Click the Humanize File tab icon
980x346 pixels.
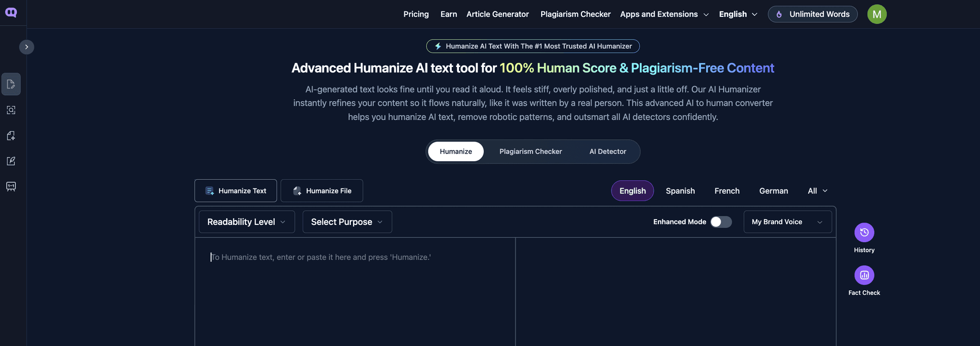pyautogui.click(x=297, y=191)
